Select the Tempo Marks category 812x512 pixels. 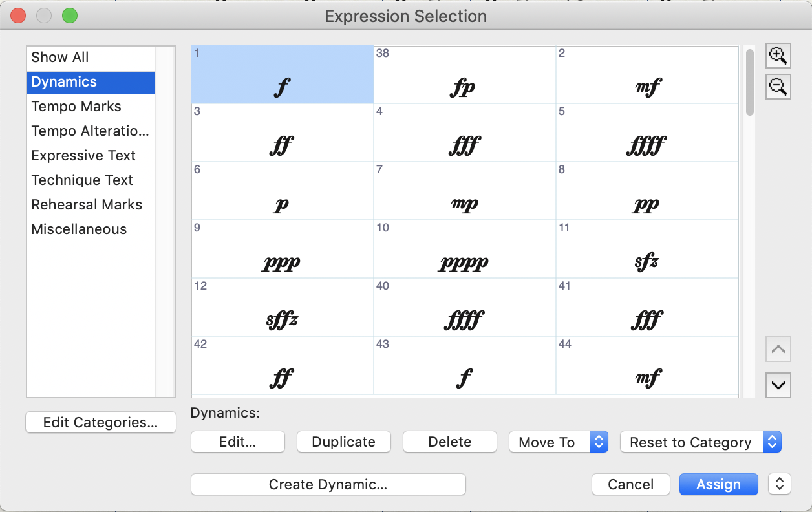click(x=76, y=107)
